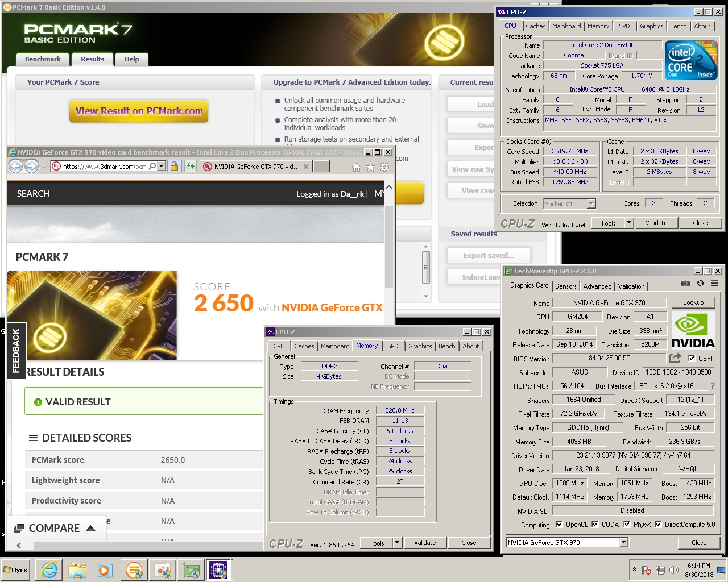
Task: Click View Result on PCMark.com button
Action: 139,111
